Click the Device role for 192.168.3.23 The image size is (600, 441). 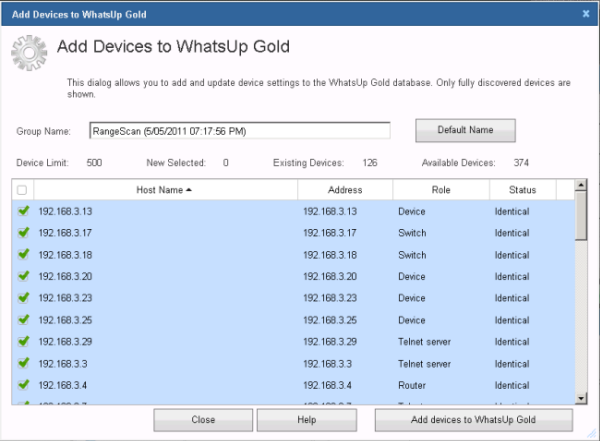(x=412, y=298)
